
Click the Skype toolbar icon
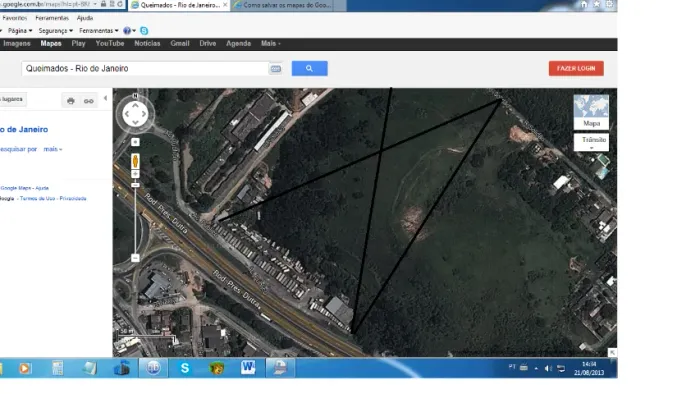[144, 31]
